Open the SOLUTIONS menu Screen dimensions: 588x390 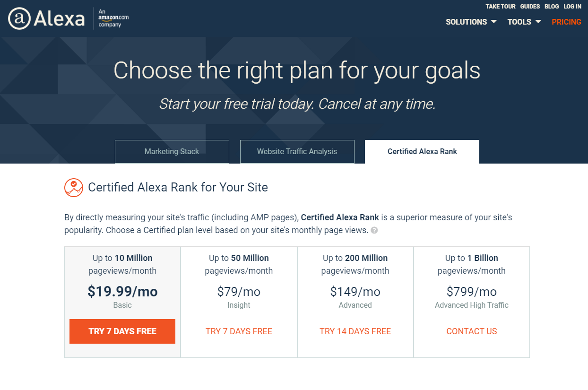pos(467,22)
